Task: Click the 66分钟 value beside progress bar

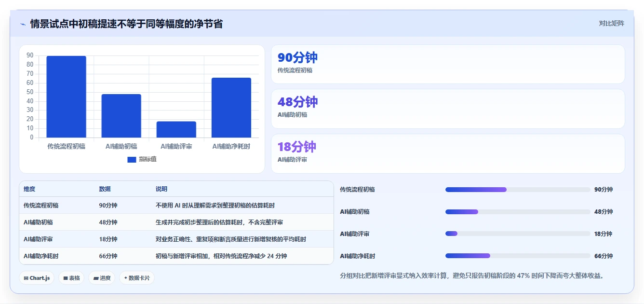Action: tap(604, 256)
